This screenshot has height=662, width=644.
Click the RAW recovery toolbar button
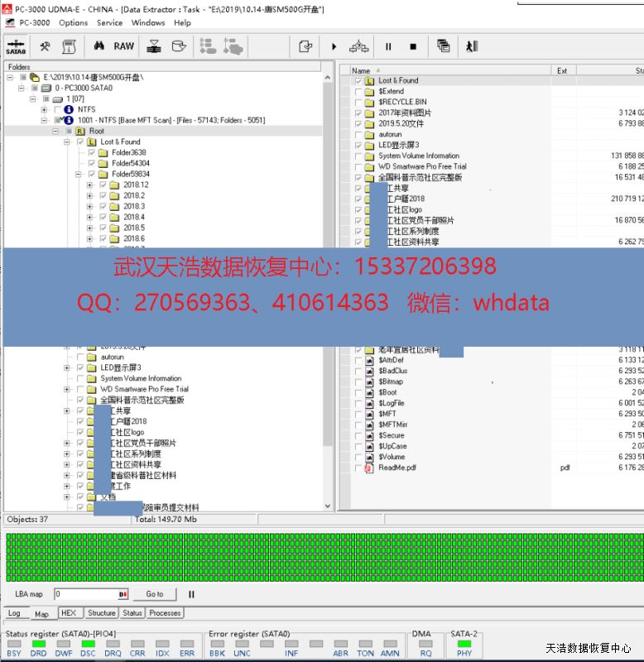point(124,46)
